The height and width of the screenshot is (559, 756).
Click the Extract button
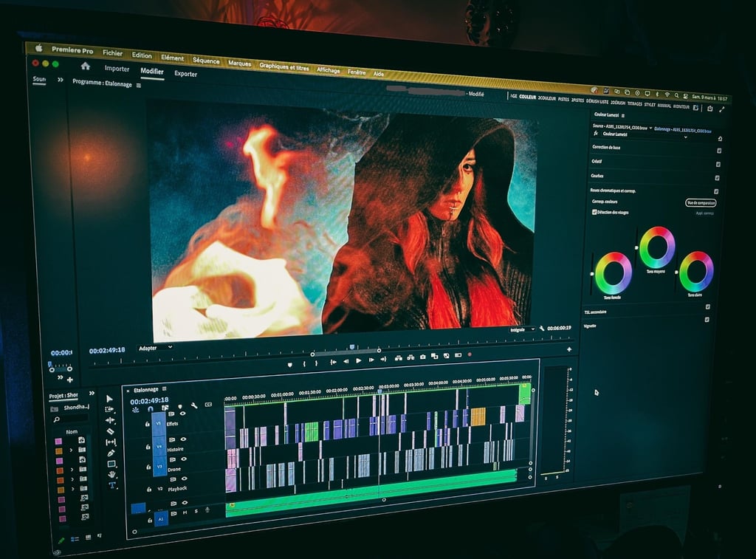click(410, 357)
